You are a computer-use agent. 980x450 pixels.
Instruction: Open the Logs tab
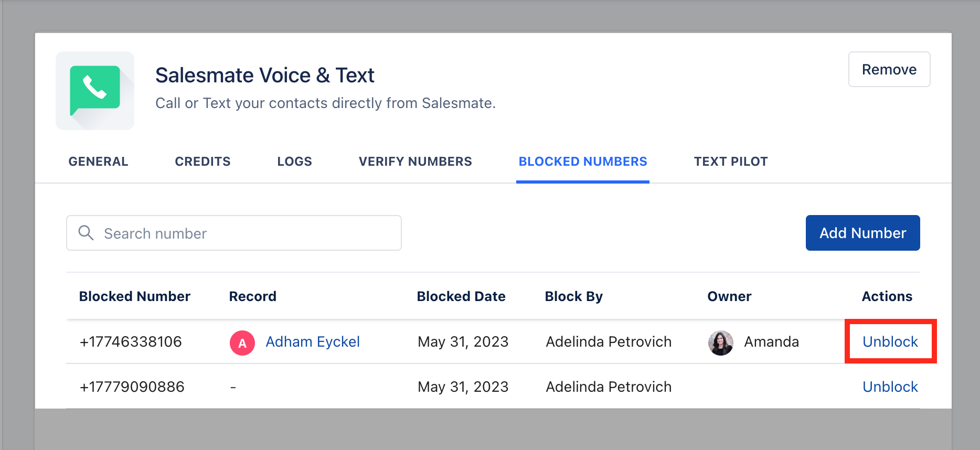(295, 162)
